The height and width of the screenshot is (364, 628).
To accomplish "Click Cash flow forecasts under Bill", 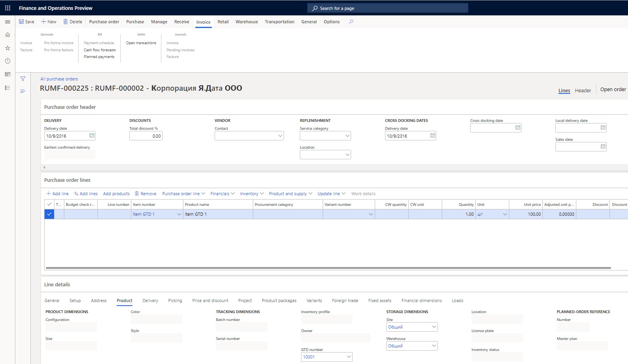I will pos(100,50).
